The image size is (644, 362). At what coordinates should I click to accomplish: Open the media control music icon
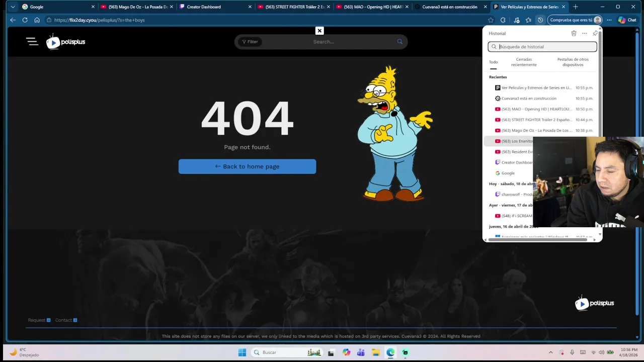click(x=516, y=20)
